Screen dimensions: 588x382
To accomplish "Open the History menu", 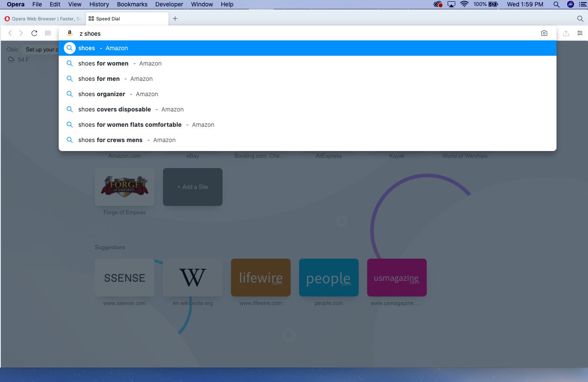I will click(x=99, y=4).
